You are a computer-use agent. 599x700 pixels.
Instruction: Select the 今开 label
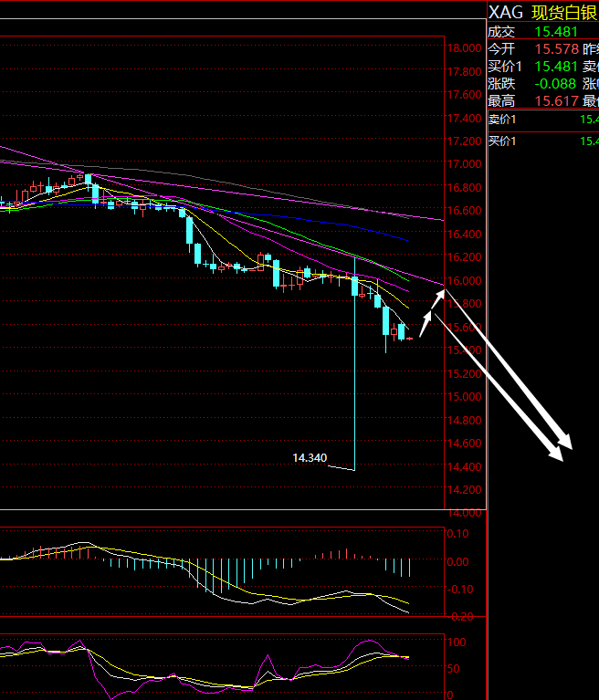[501, 49]
